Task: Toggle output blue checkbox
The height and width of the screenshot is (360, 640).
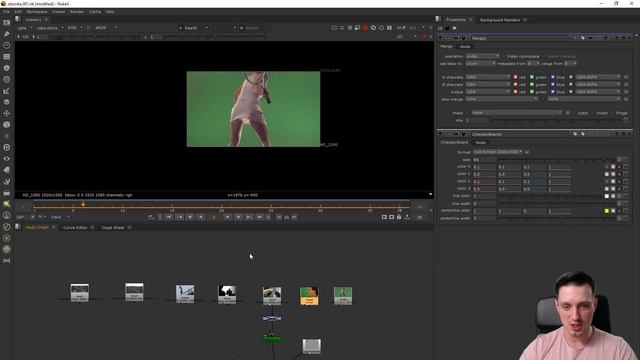Action: pos(553,91)
